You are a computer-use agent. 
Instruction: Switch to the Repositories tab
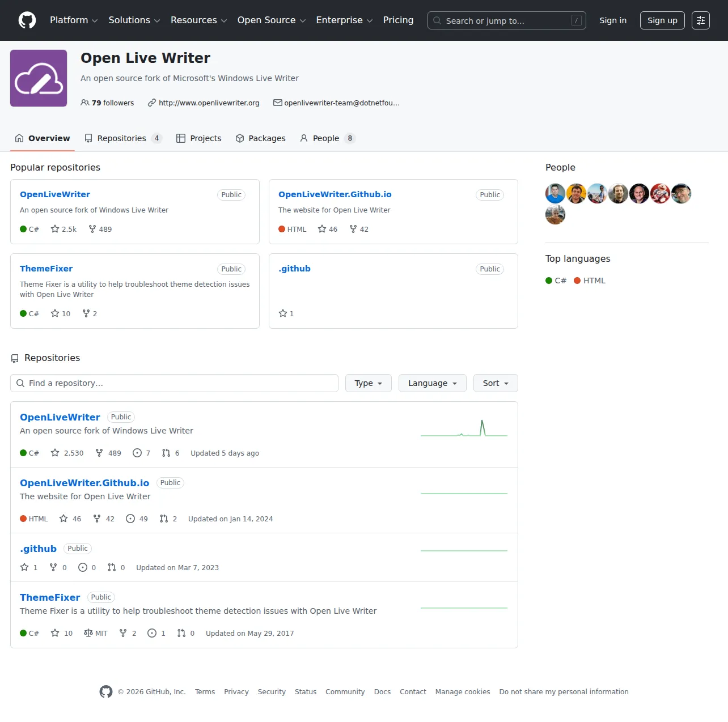click(123, 138)
